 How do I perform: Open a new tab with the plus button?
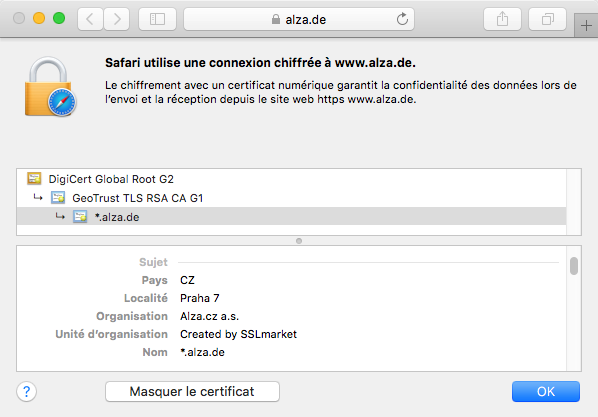(x=586, y=26)
